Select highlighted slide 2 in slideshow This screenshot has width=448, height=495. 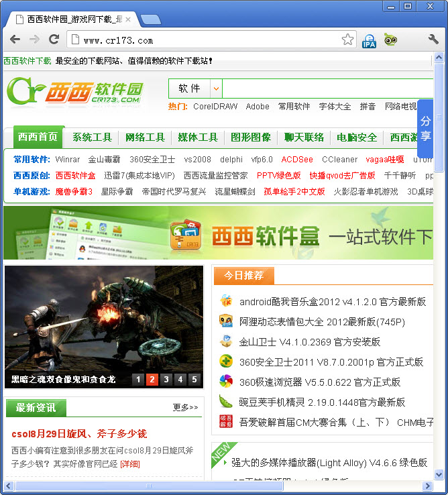coord(152,380)
